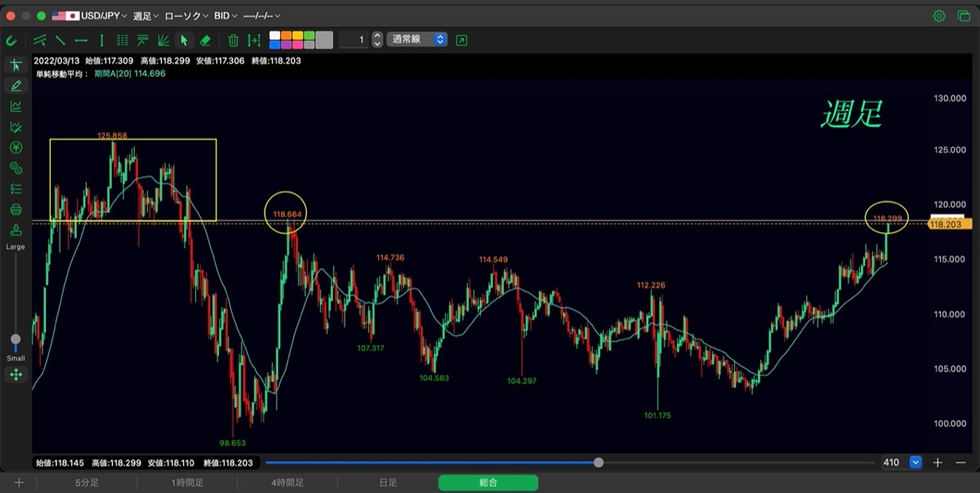Click the line width stepper arrows

(x=377, y=39)
